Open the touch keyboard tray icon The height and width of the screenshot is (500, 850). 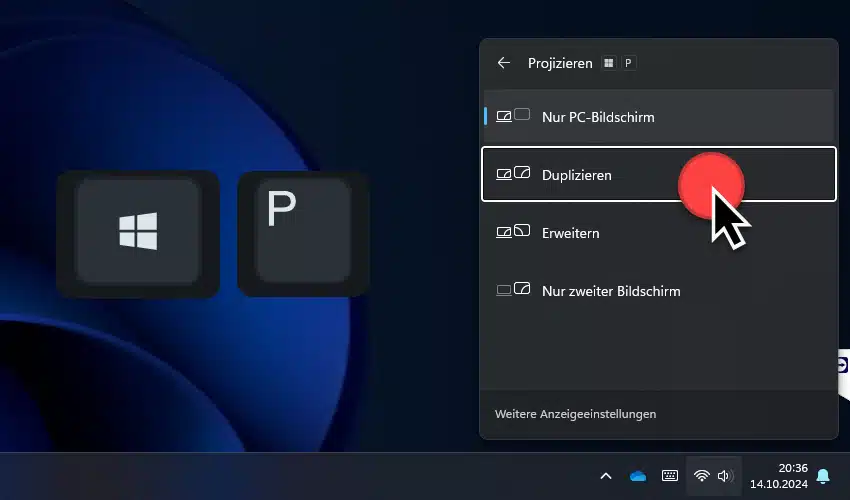[670, 476]
